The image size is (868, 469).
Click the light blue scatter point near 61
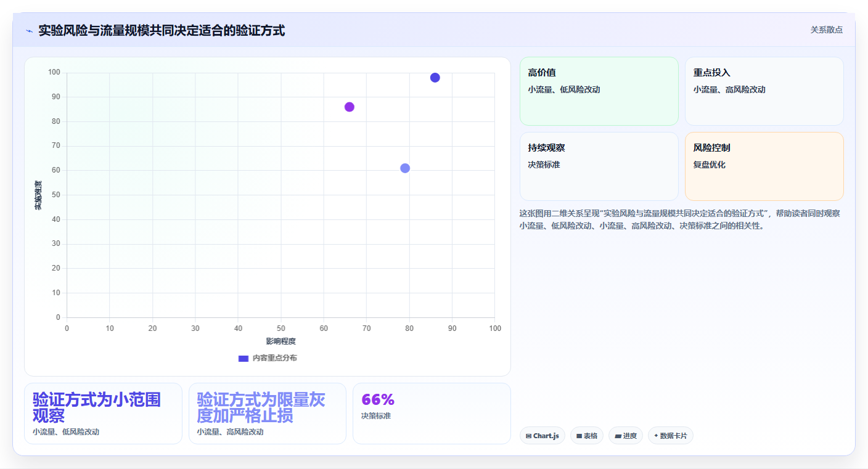point(405,168)
